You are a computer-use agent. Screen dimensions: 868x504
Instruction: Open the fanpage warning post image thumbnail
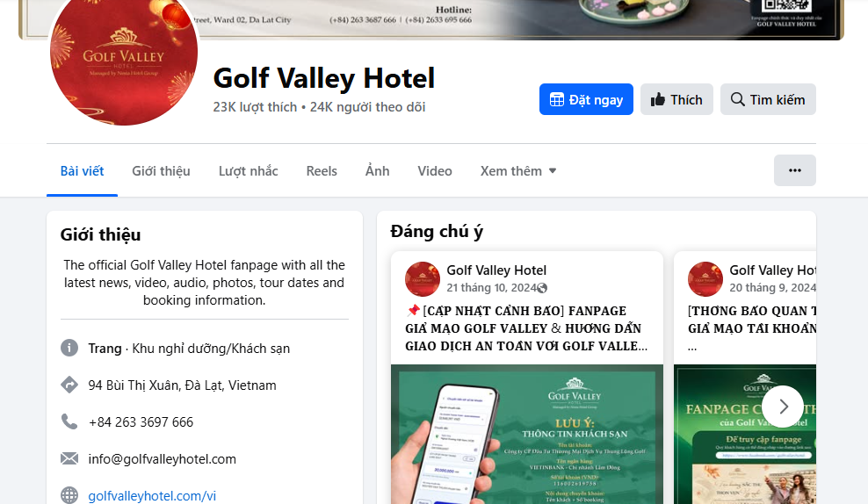[527, 435]
